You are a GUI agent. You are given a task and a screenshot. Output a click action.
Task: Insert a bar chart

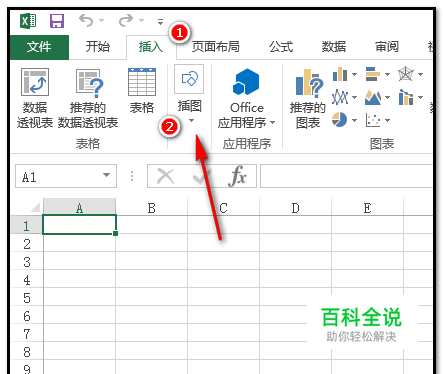pos(373,74)
